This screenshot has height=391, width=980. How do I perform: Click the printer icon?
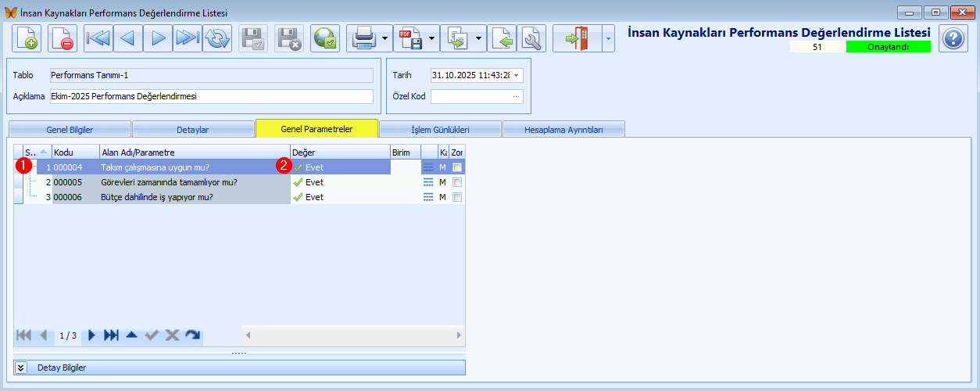tap(363, 38)
